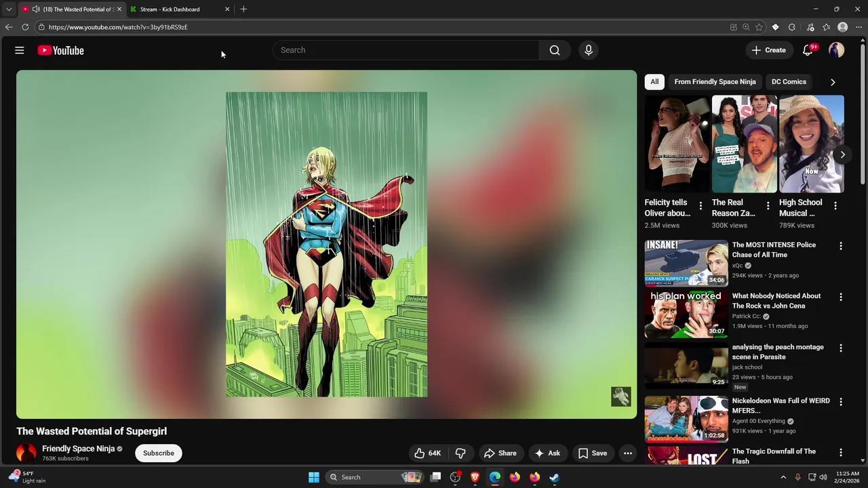Open the Friendly Space Ninja channel name
Screen dimensions: 868x488
tap(78, 449)
